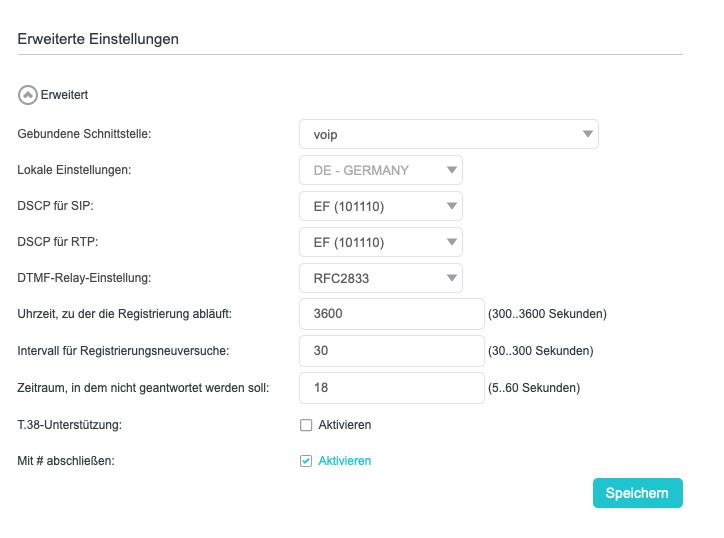724x538 pixels.
Task: Focus the registration expiry field showing 3600
Action: click(391, 314)
